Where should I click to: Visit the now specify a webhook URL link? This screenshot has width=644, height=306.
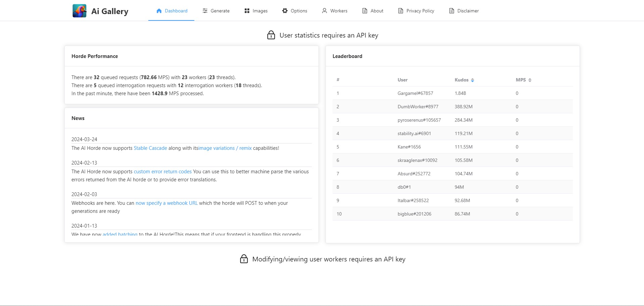point(167,203)
